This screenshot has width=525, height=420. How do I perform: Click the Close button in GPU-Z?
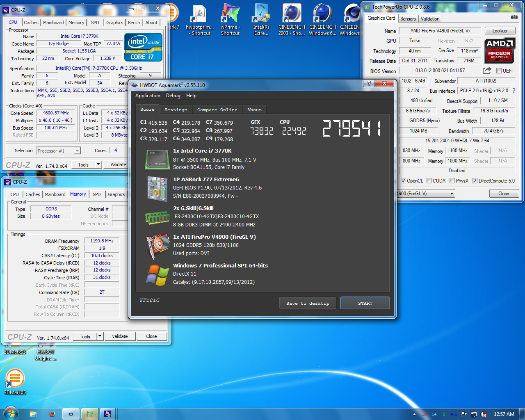click(504, 194)
